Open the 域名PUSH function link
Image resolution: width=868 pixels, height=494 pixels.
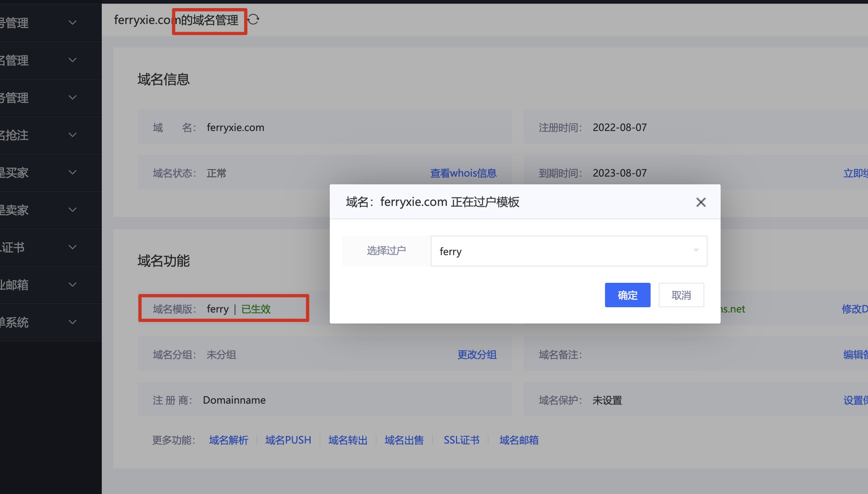[x=288, y=440]
